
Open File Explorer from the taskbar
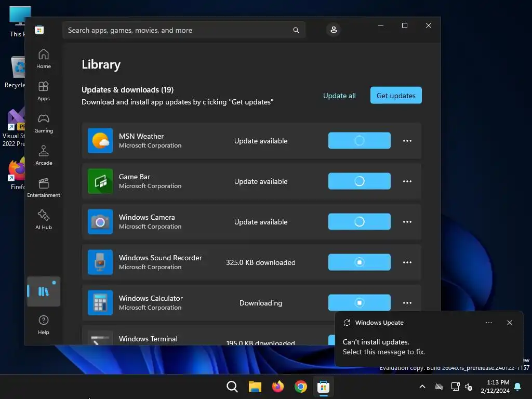tap(255, 387)
